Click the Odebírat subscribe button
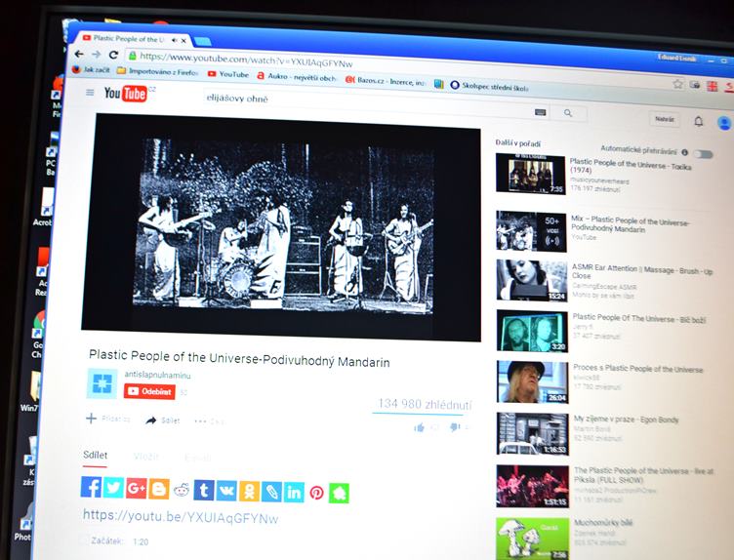The height and width of the screenshot is (560, 734). (x=149, y=391)
